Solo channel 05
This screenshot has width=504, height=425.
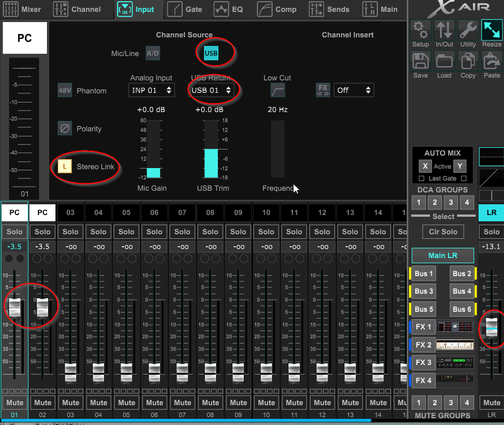coord(126,231)
